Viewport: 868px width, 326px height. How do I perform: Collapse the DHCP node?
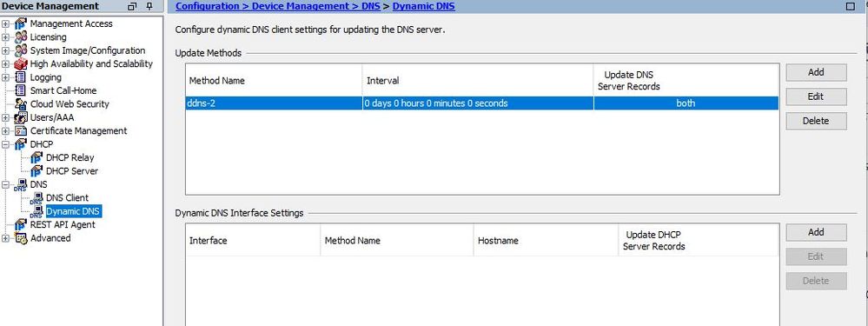click(5, 144)
